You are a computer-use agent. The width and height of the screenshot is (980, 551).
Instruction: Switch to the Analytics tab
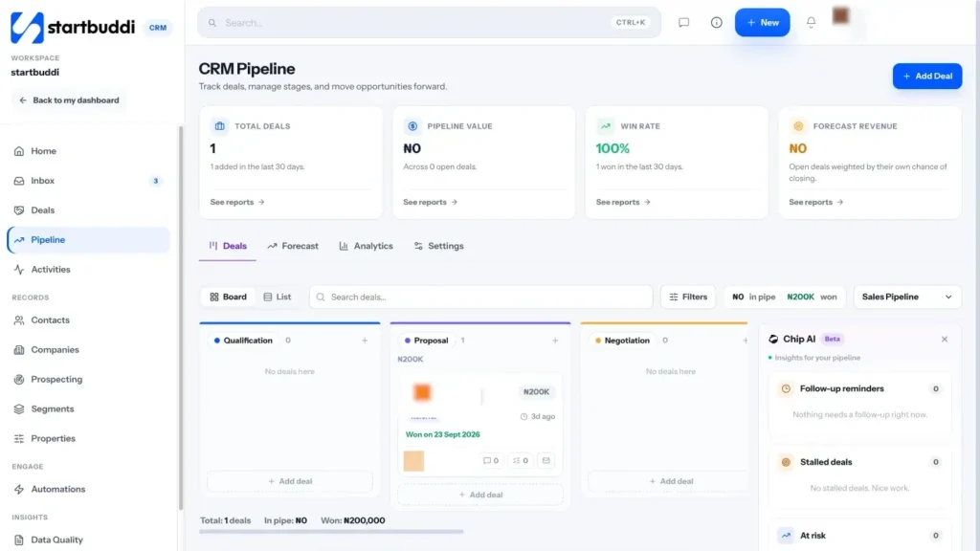(x=367, y=246)
